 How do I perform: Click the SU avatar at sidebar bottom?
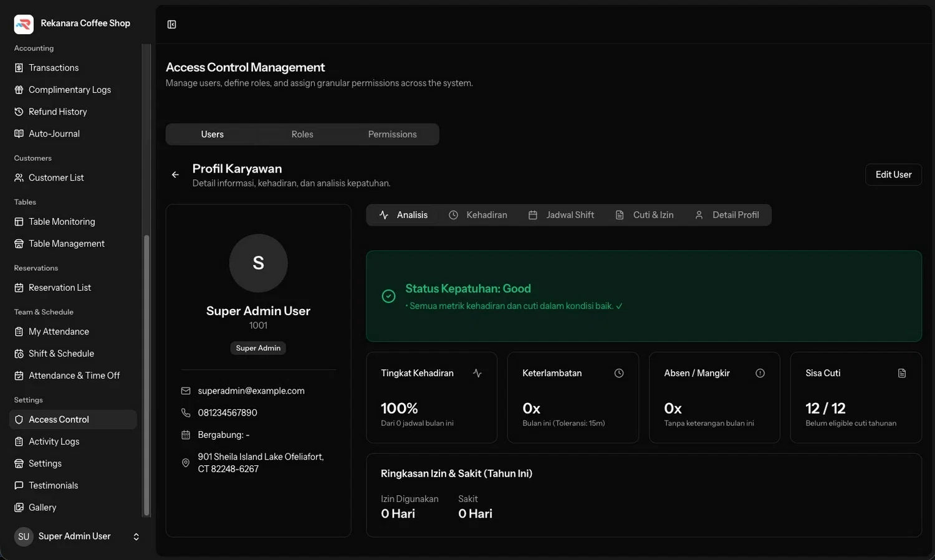click(24, 537)
